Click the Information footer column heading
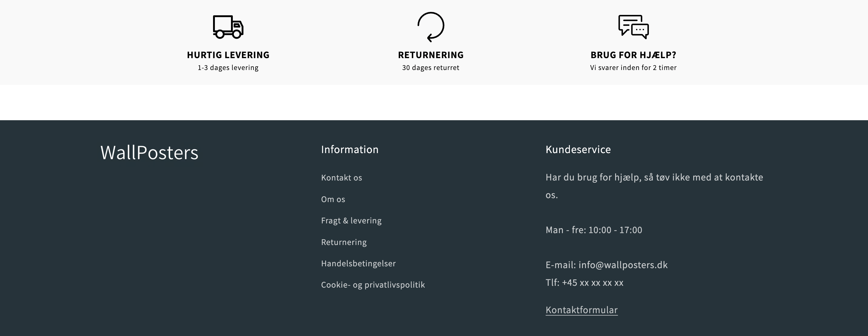Screen dimensions: 868x336 pyautogui.click(x=350, y=149)
